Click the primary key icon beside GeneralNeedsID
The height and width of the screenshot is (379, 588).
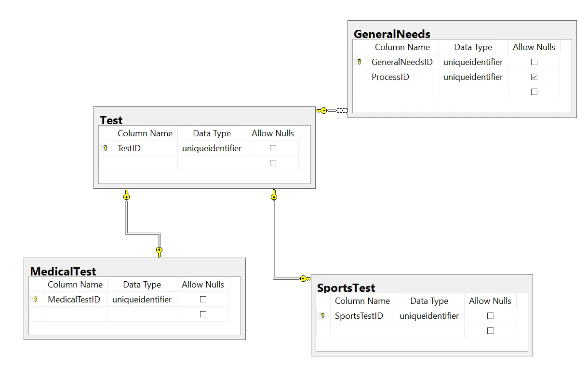click(360, 62)
